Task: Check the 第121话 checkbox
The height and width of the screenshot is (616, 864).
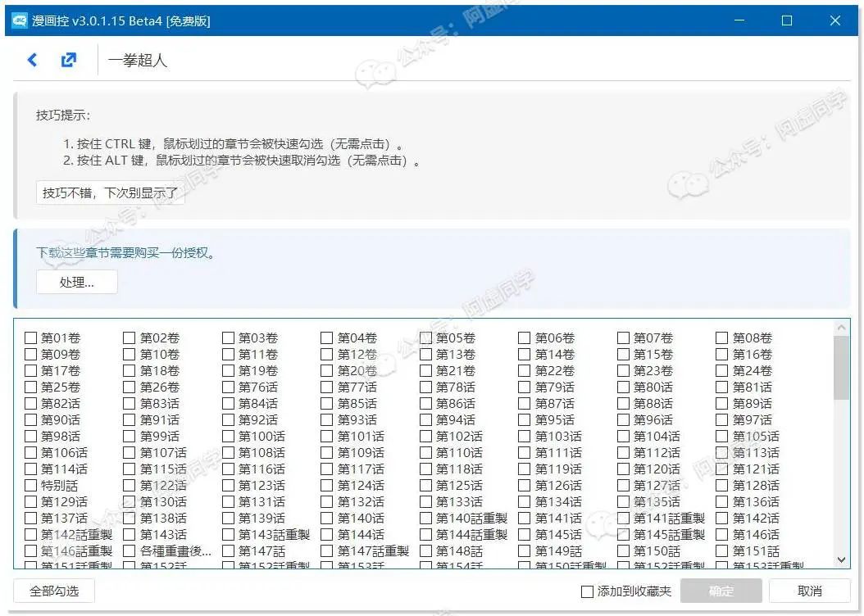Action: click(x=722, y=469)
